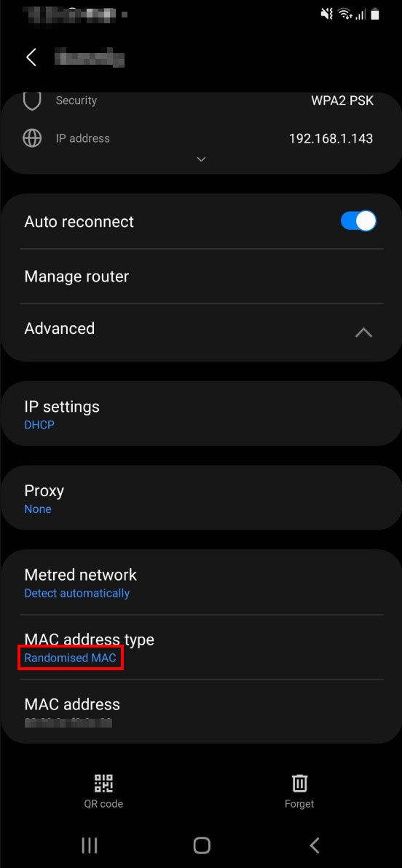This screenshot has height=868, width=402.
Task: Tap the IP address globe icon
Action: coord(32,138)
